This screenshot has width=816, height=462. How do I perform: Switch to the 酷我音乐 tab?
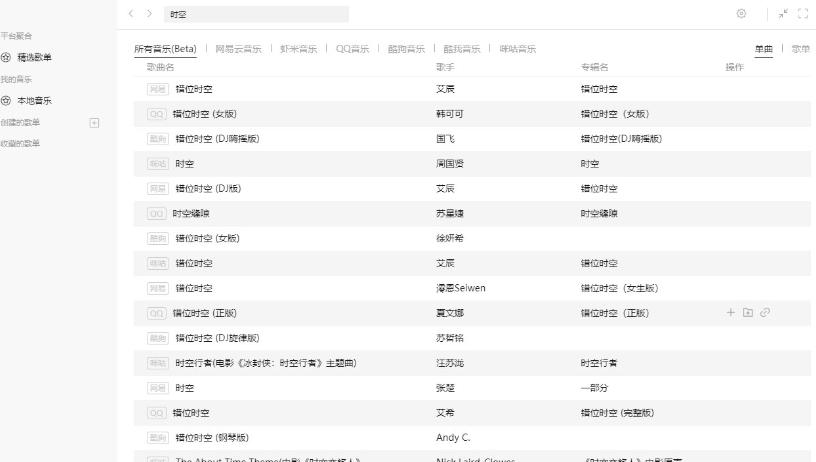(462, 49)
